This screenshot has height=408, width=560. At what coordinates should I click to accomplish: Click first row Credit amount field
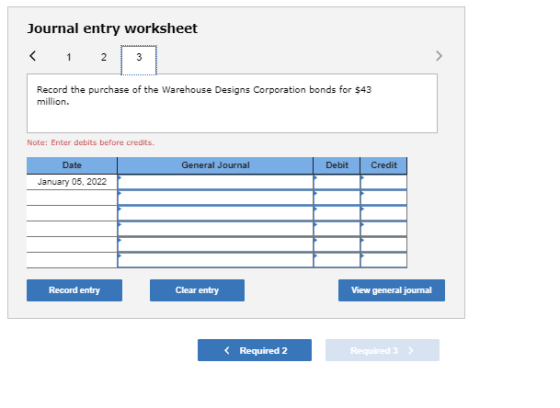click(384, 182)
